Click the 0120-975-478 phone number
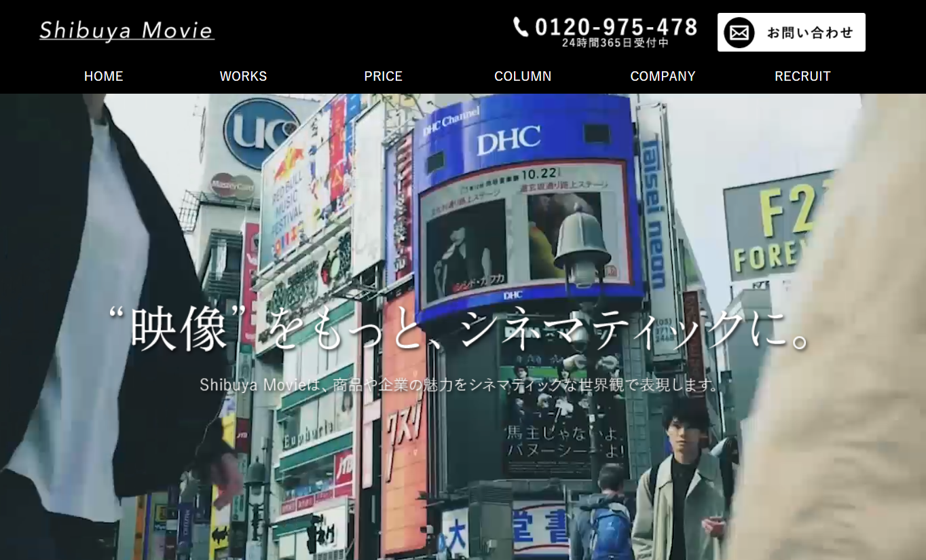The image size is (926, 560). tap(616, 26)
